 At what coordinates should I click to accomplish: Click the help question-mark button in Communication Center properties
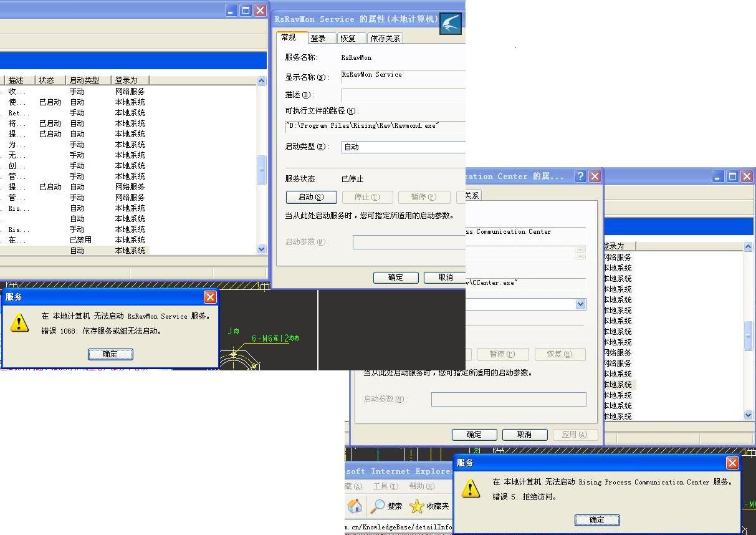580,176
